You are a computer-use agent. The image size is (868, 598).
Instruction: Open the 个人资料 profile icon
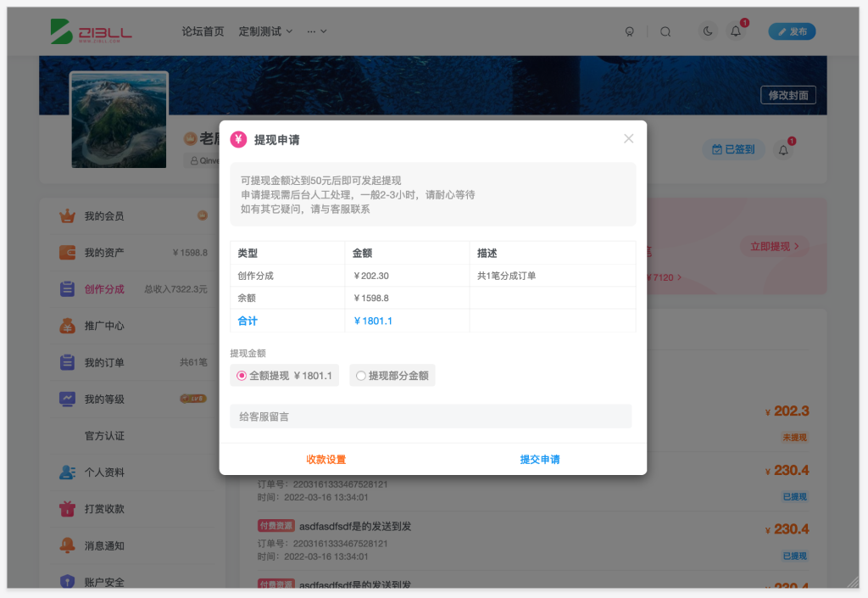[x=68, y=472]
